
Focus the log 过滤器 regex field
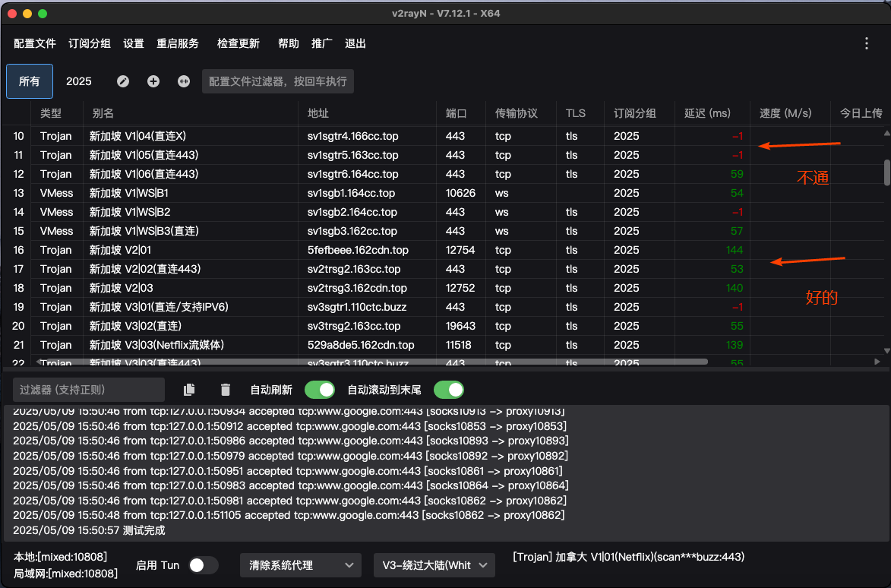(x=89, y=390)
